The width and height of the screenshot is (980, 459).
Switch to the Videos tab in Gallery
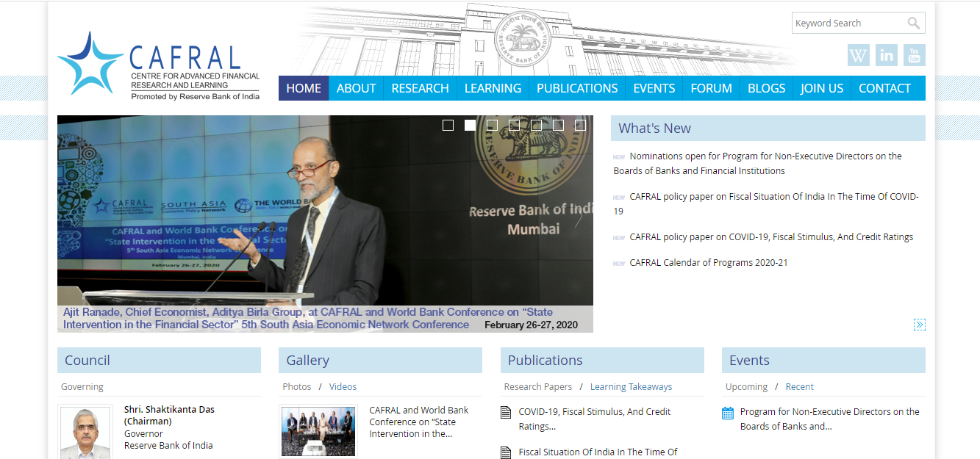click(343, 386)
